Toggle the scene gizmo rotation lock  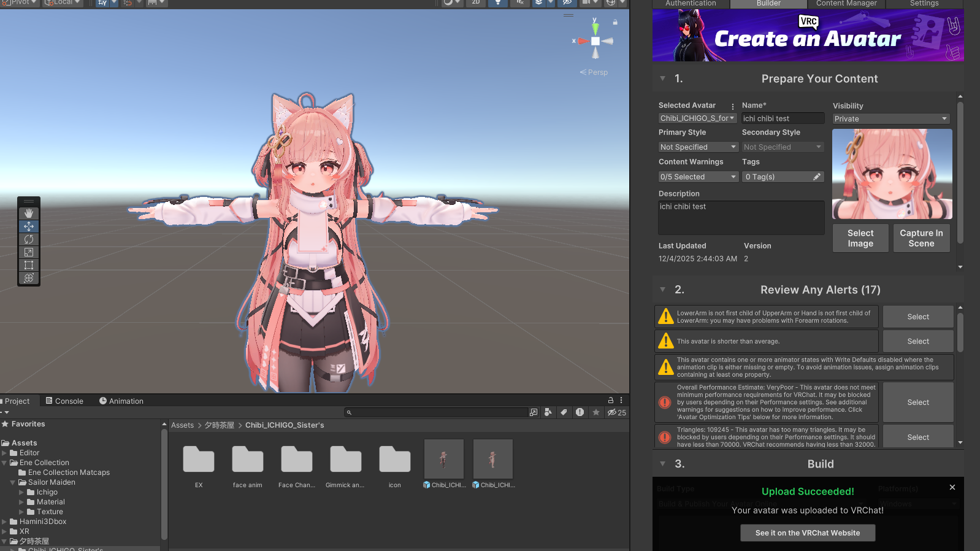click(x=615, y=22)
